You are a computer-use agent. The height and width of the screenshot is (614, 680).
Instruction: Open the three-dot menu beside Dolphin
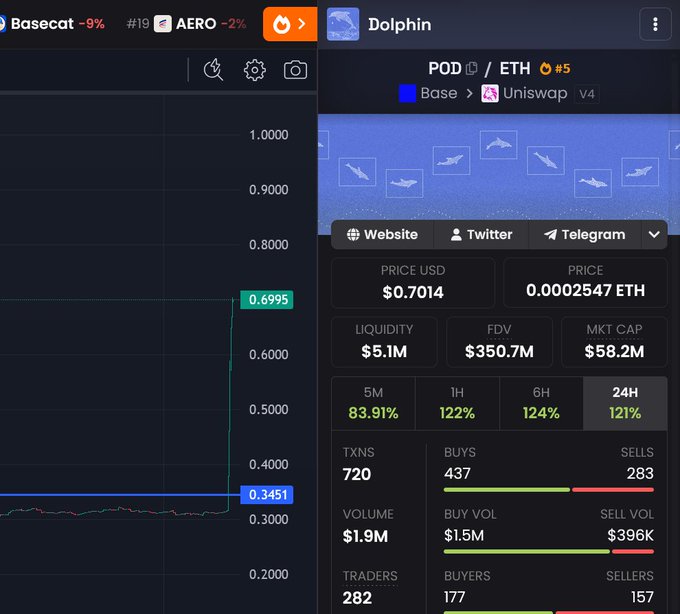655,24
